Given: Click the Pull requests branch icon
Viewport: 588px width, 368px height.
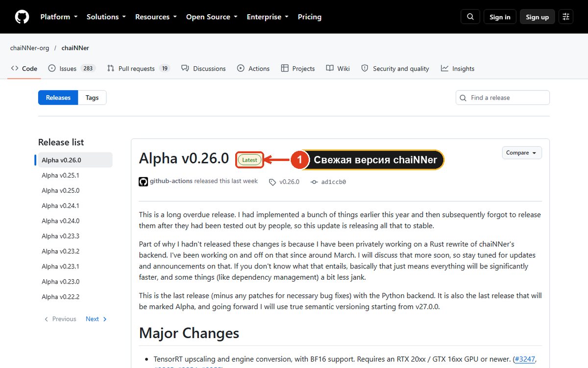Looking at the screenshot, I should point(111,68).
